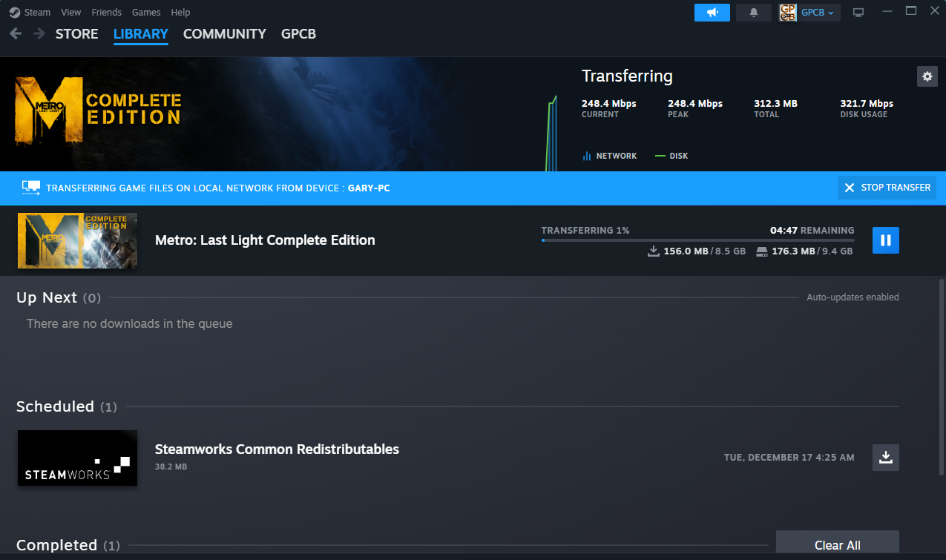Click the transfer progress bar
The image size is (946, 560).
click(x=697, y=240)
